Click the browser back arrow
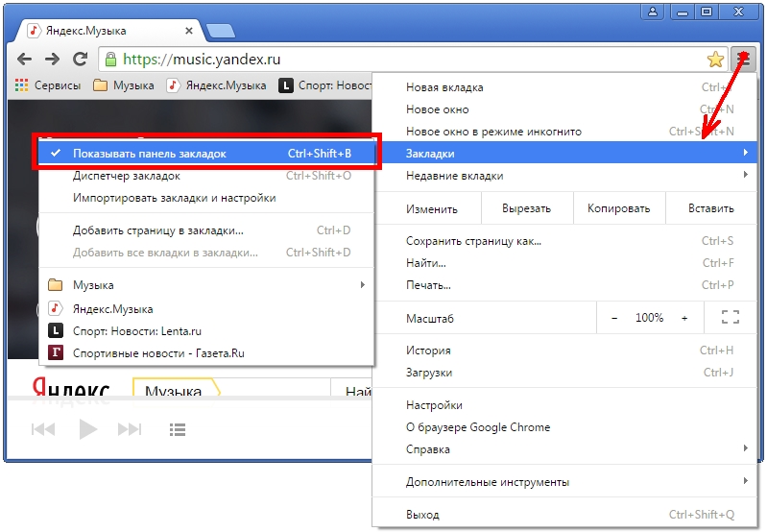 click(x=24, y=59)
